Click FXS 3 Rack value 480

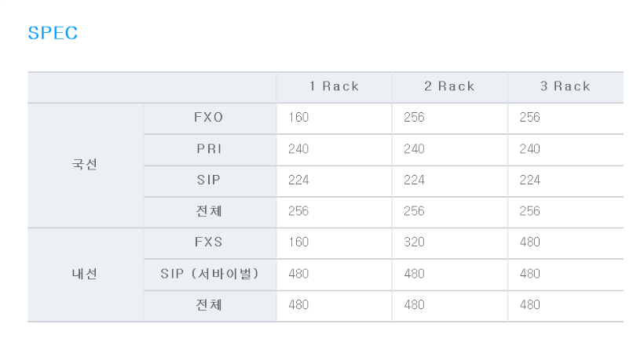tap(530, 242)
